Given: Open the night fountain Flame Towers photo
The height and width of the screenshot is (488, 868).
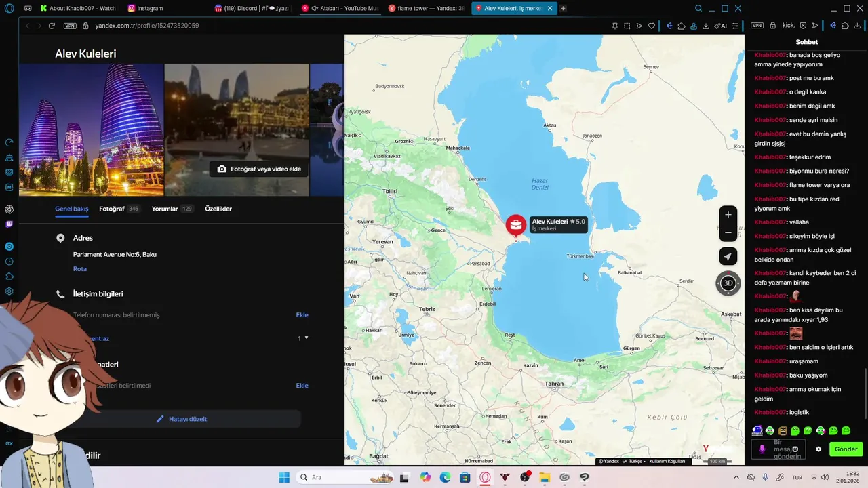Looking at the screenshot, I should [237, 129].
